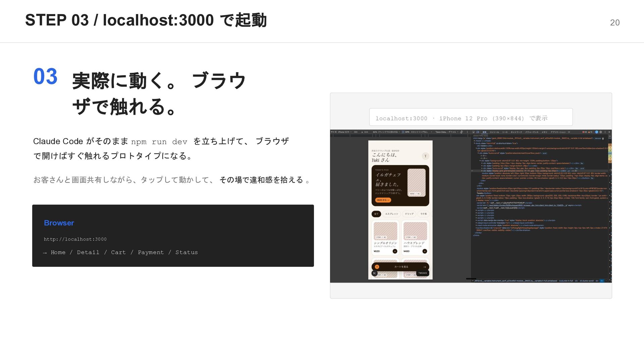This screenshot has height=362, width=644.
Task: Add シングルオリジン with its plus icon
Action: pos(395,251)
